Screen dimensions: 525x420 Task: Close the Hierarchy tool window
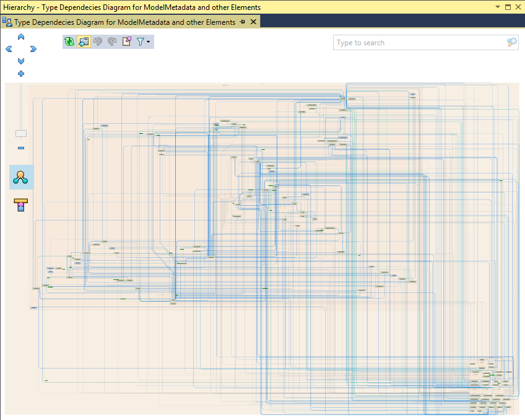pyautogui.click(x=518, y=7)
